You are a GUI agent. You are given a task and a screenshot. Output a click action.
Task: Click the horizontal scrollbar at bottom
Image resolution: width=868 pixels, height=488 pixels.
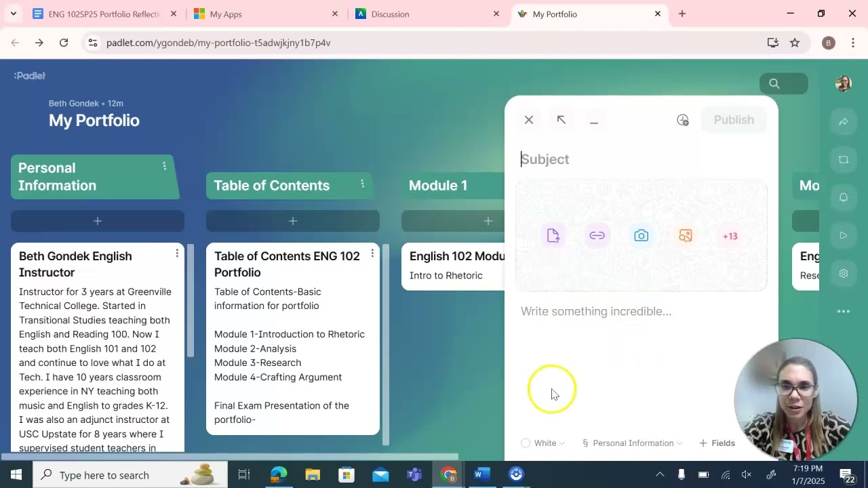pyautogui.click(x=229, y=456)
